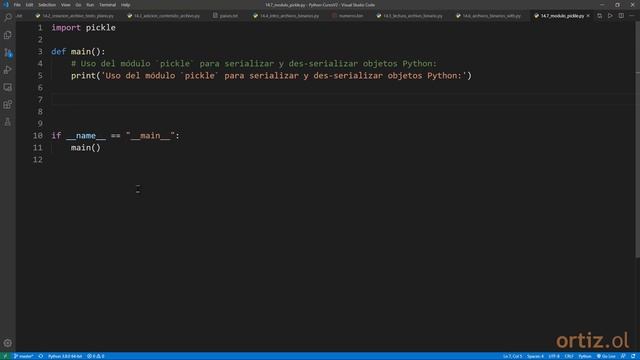Open the File menu

[x=17, y=5]
